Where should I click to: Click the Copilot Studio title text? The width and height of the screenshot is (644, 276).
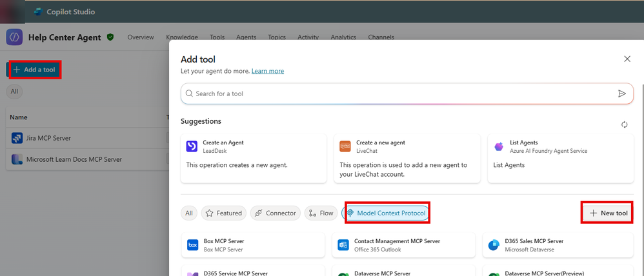tap(70, 12)
